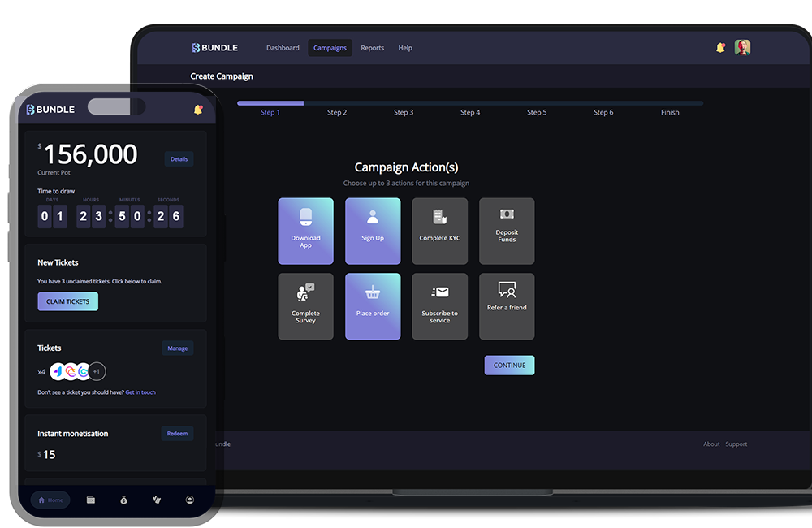Go to the Reports menu item
This screenshot has width=812, height=528.
pyautogui.click(x=372, y=48)
